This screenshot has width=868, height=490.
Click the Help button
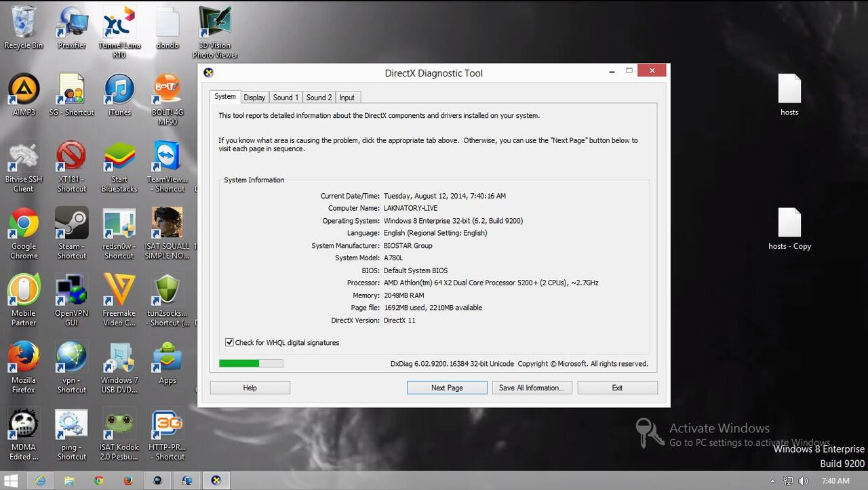pos(250,388)
